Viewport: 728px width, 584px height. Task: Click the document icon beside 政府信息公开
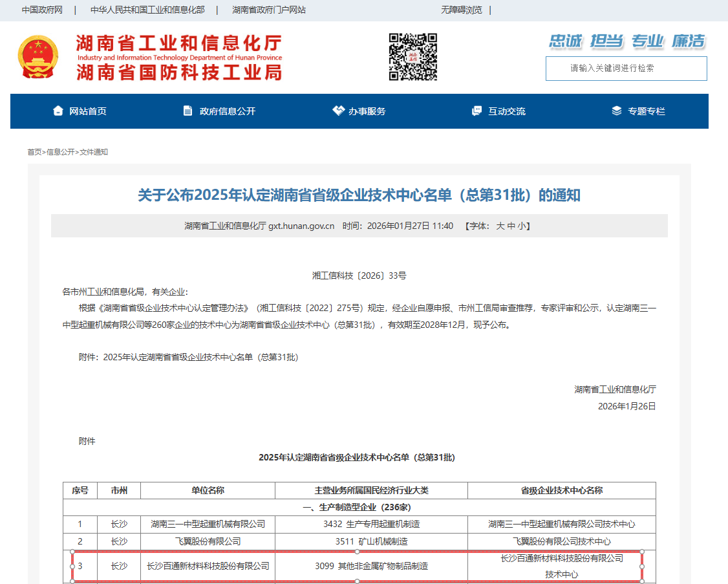coord(188,111)
